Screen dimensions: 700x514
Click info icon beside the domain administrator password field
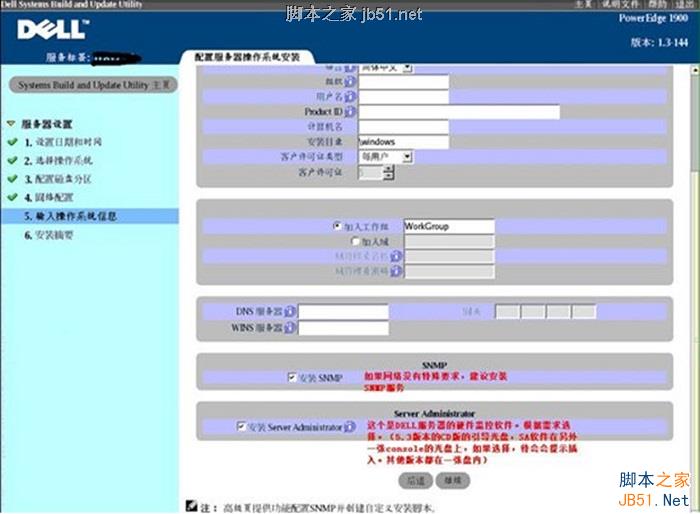(x=396, y=271)
